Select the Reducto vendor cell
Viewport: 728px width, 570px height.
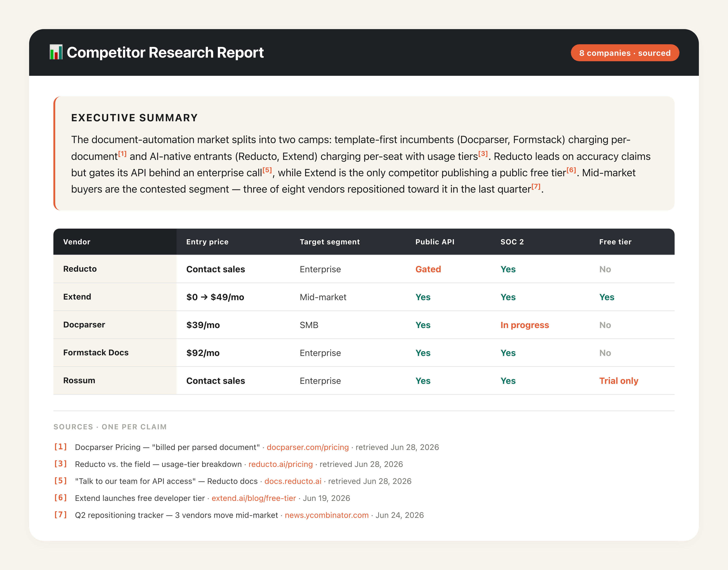(115, 269)
